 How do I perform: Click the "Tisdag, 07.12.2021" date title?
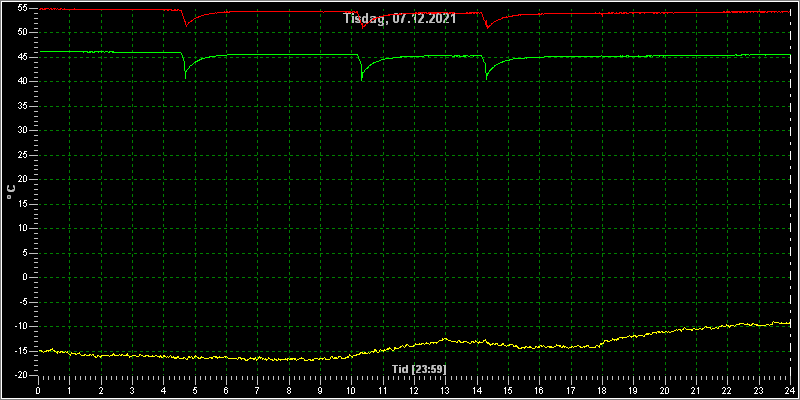(399, 19)
